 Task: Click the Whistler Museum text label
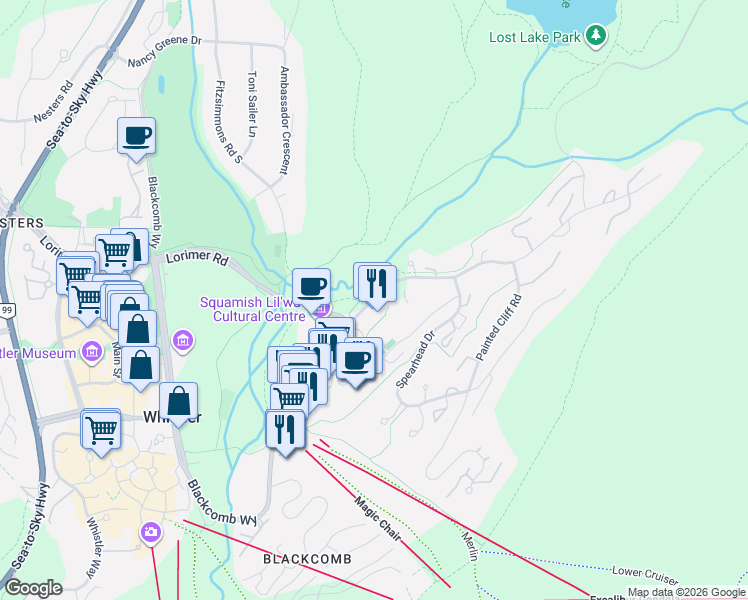[38, 353]
